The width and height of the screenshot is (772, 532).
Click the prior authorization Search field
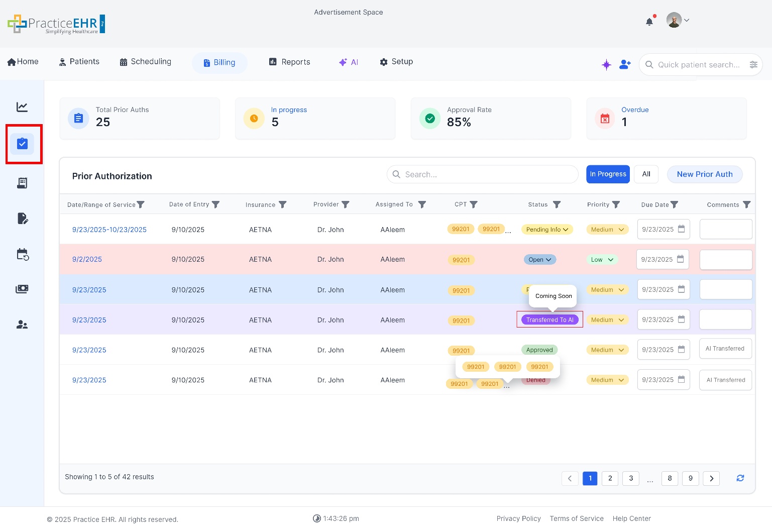(x=482, y=174)
